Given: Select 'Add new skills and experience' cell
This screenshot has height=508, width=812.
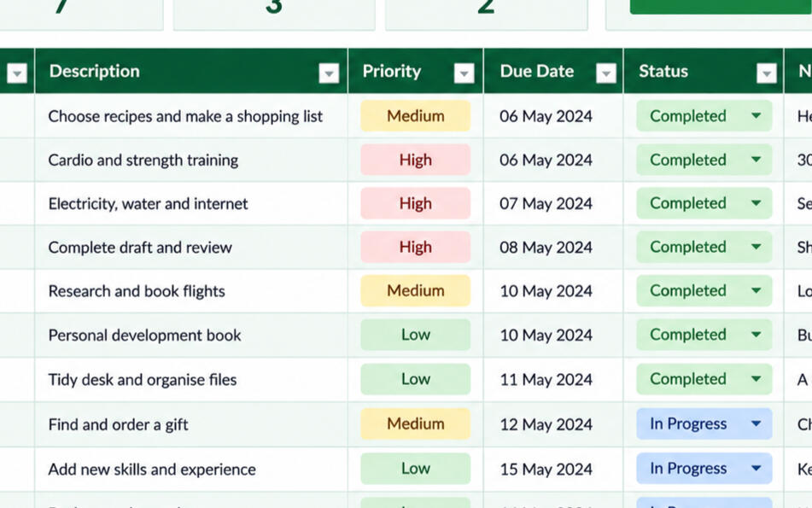Looking at the screenshot, I should 191,470.
